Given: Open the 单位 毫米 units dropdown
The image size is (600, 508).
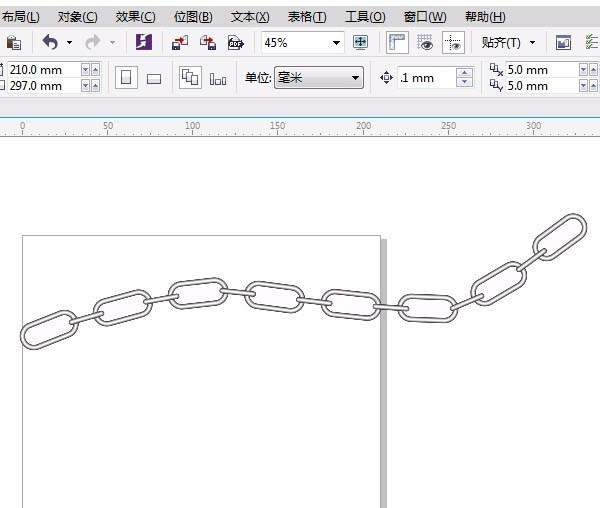Looking at the screenshot, I should click(x=319, y=78).
